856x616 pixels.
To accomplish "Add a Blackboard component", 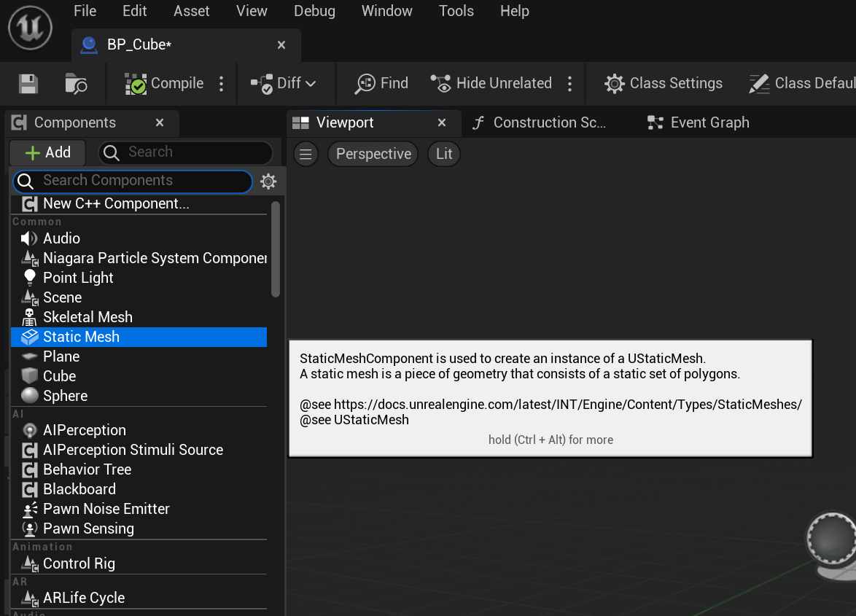I will point(139,489).
